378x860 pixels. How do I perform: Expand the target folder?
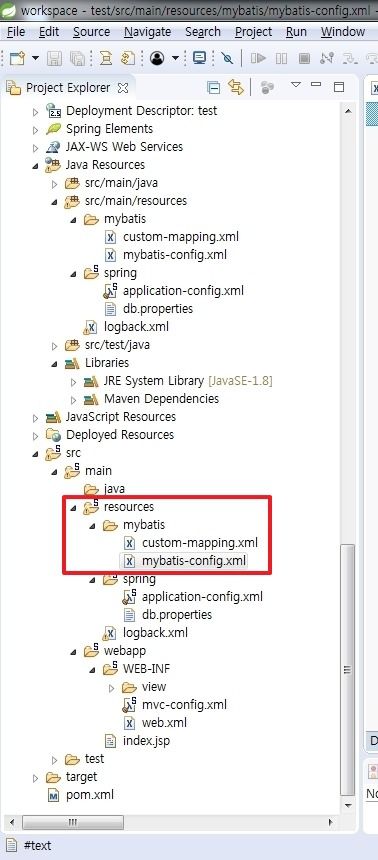tap(36, 778)
